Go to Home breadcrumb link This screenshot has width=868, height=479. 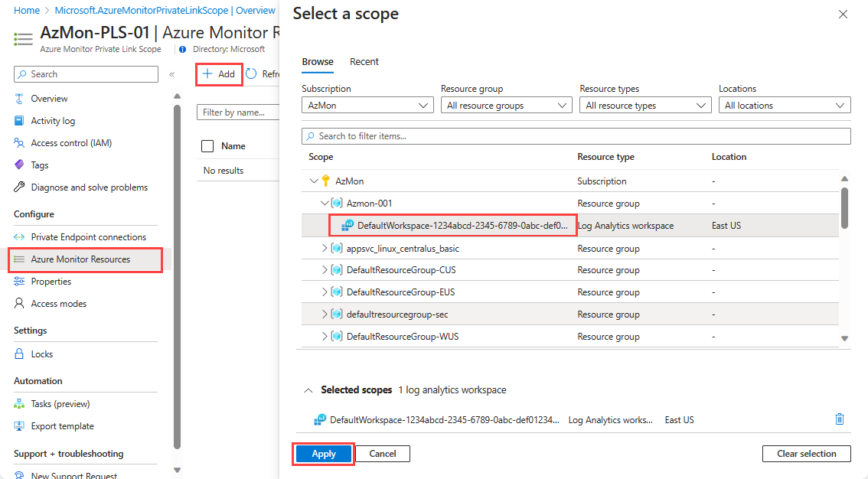coord(27,11)
